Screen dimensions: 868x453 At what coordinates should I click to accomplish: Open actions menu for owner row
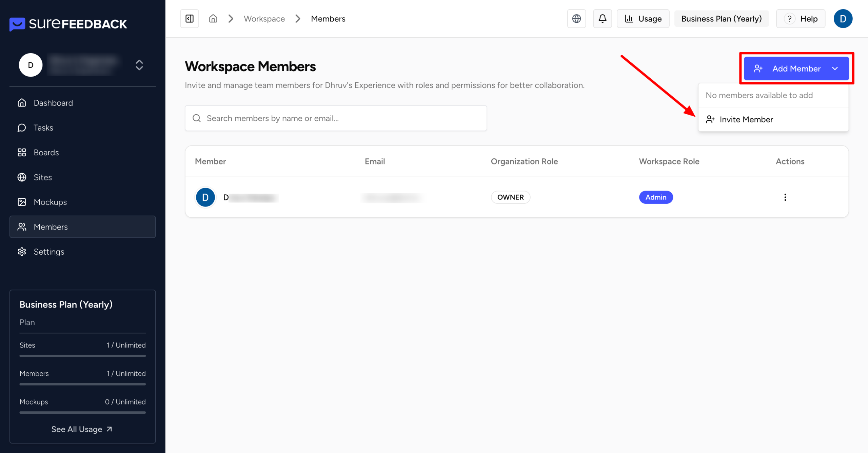point(785,197)
